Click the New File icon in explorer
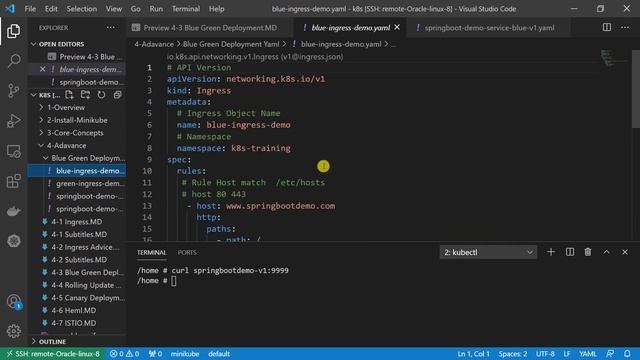Screen dimensions: 640x360 pos(69,95)
